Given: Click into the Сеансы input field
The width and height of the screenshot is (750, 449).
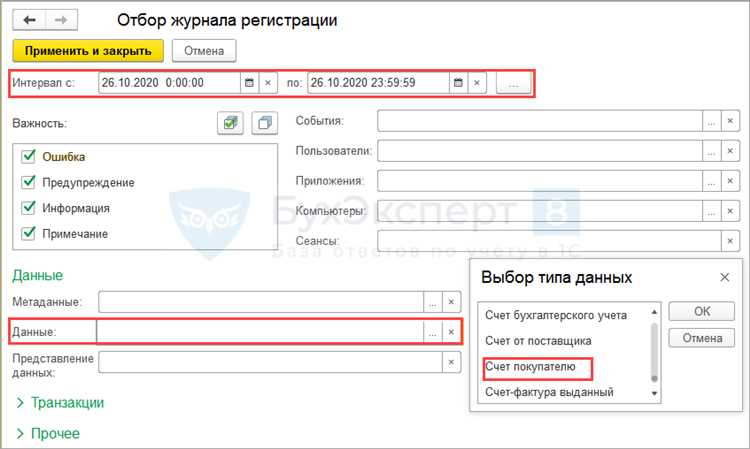Looking at the screenshot, I should pos(549,241).
